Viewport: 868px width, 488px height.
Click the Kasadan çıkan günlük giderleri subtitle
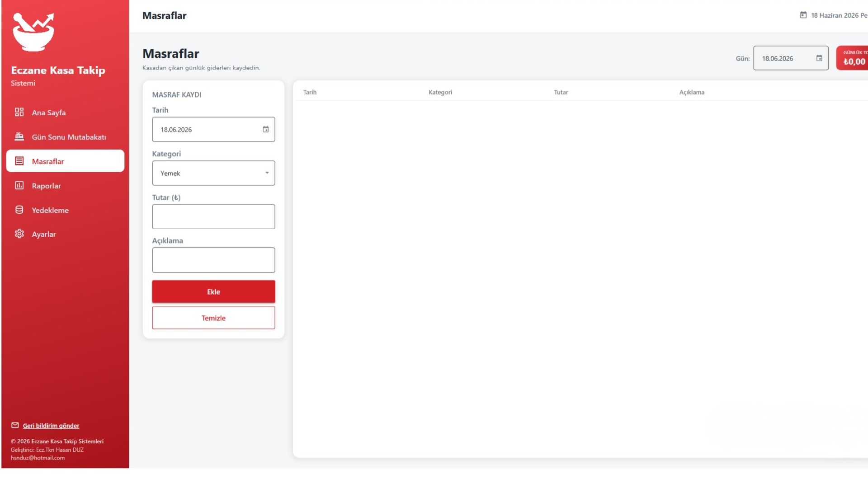[201, 68]
